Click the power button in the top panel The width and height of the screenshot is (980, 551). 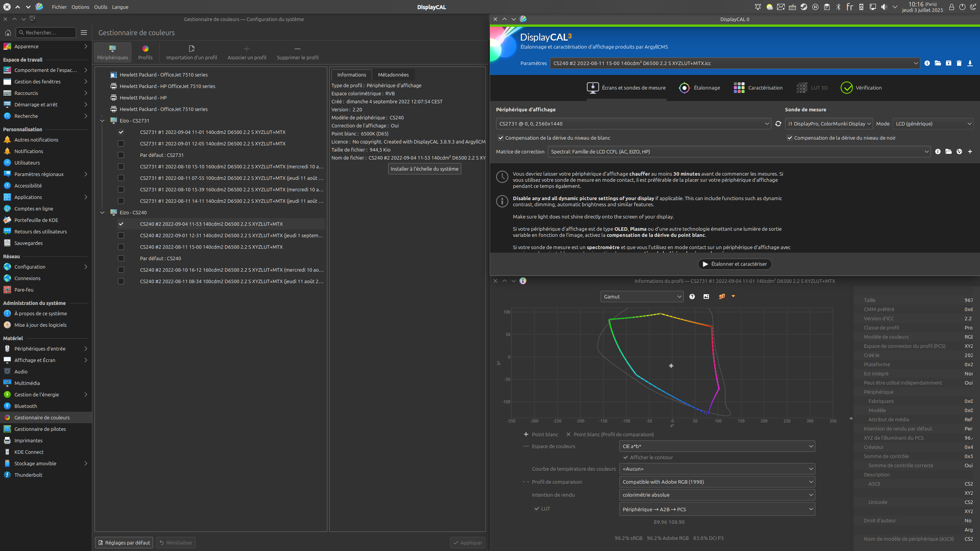pyautogui.click(x=962, y=7)
